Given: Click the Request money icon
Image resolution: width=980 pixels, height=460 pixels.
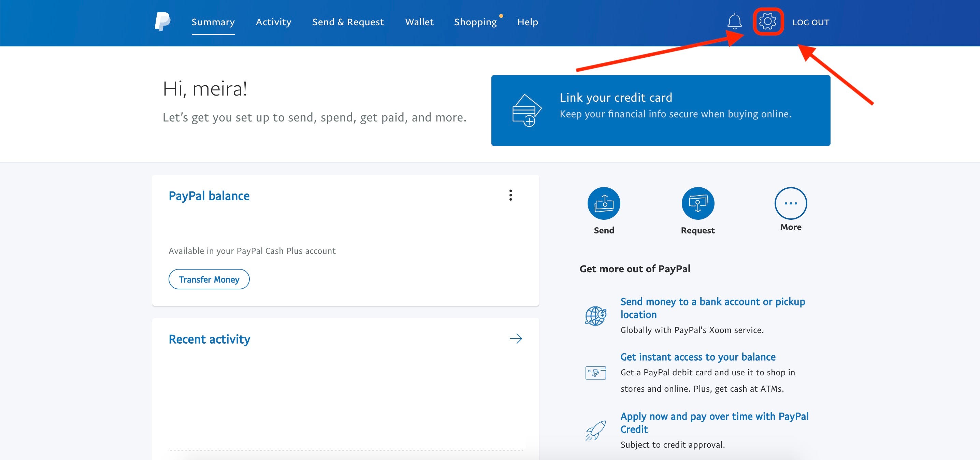Looking at the screenshot, I should click(x=698, y=203).
